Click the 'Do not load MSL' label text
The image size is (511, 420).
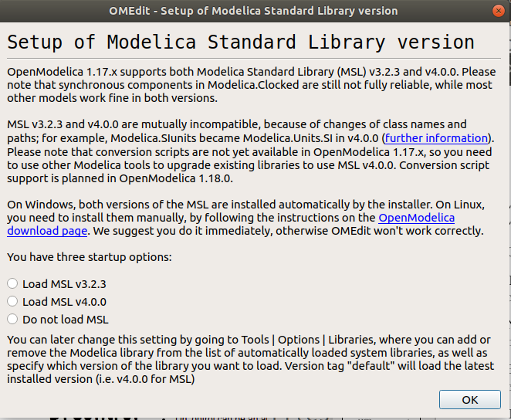[65, 320]
